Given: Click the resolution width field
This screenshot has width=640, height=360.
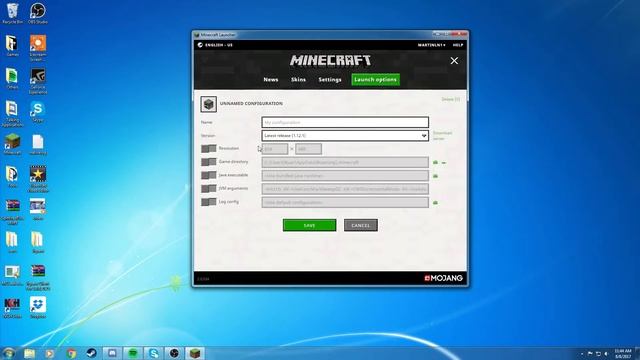Looking at the screenshot, I should pos(275,149).
